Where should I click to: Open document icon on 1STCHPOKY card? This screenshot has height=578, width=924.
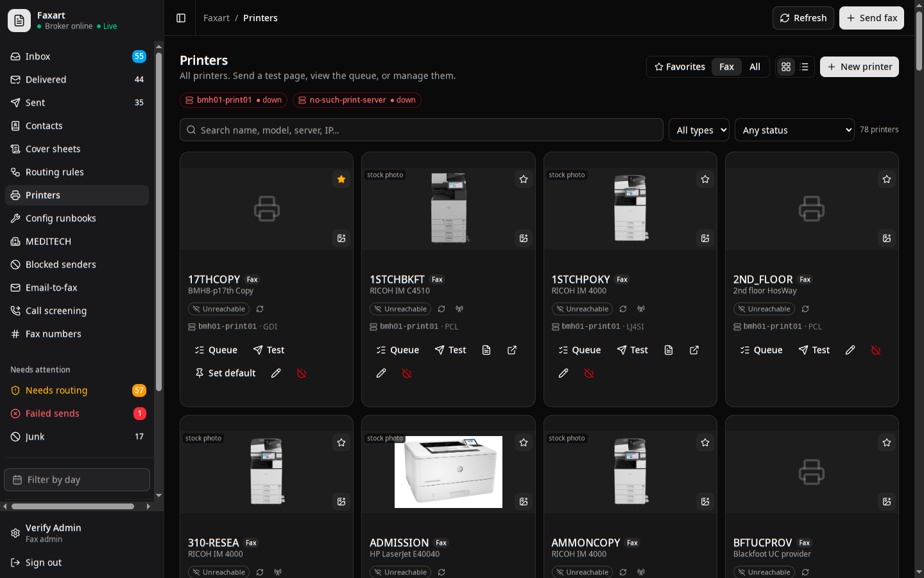669,350
